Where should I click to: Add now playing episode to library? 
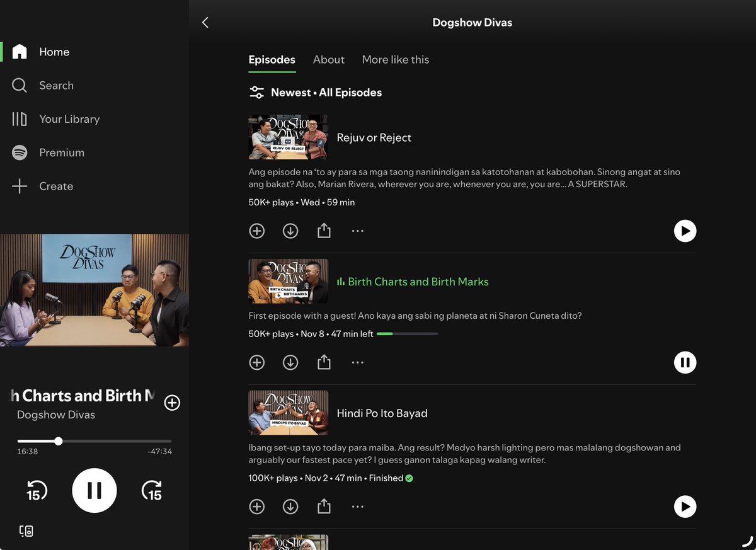[172, 403]
